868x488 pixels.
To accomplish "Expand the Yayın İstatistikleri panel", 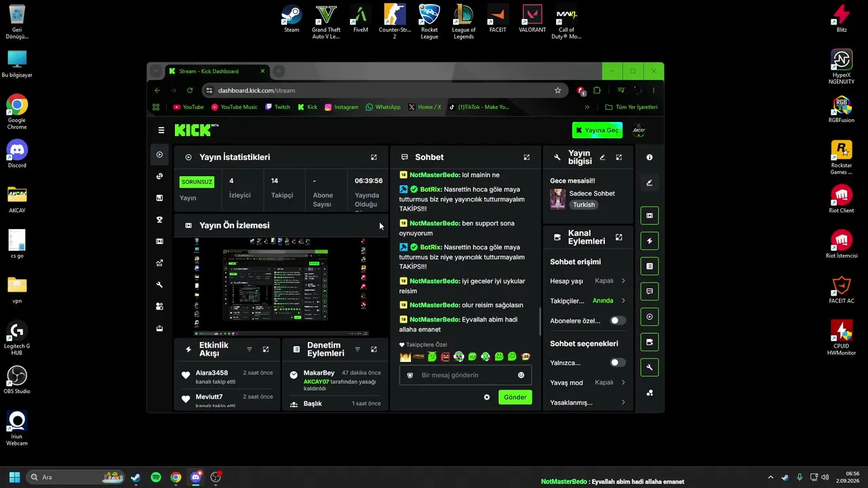I will pos(374,157).
